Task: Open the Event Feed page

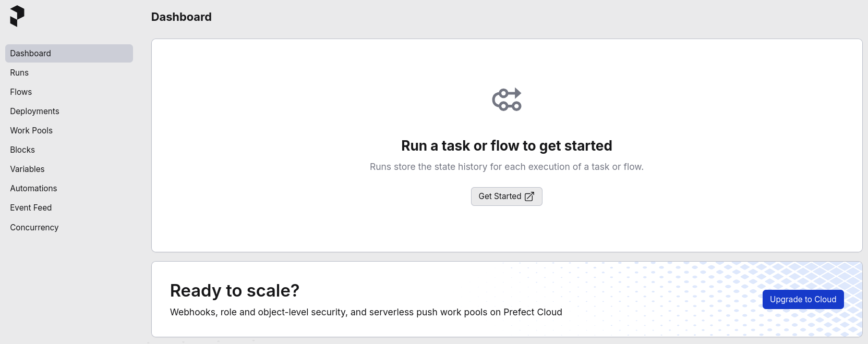Action: pyautogui.click(x=69, y=207)
